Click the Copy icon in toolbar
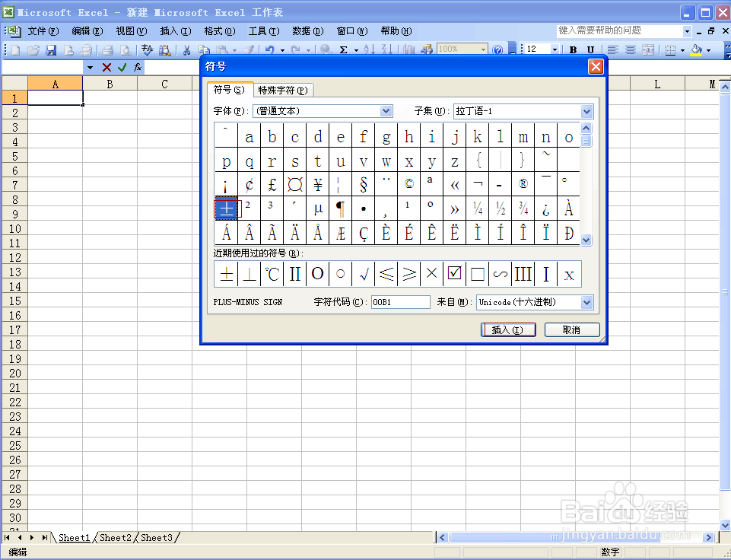 [x=204, y=50]
